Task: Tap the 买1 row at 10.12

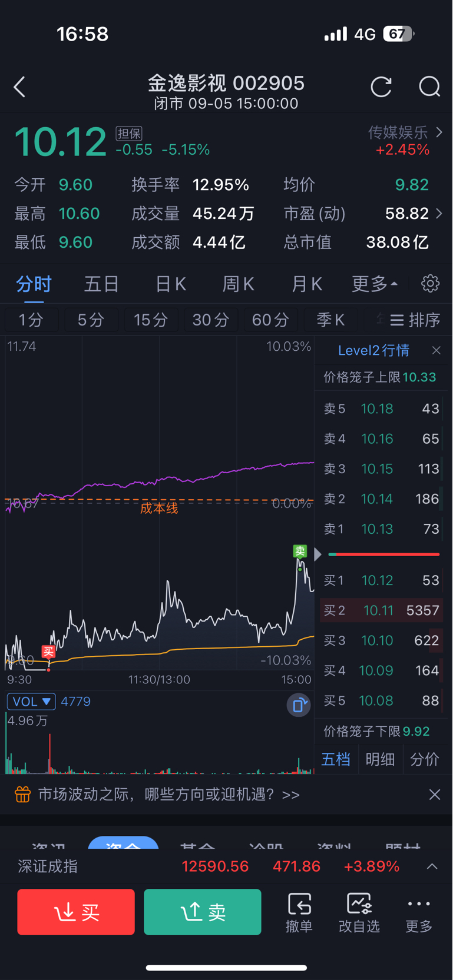Action: (x=382, y=580)
